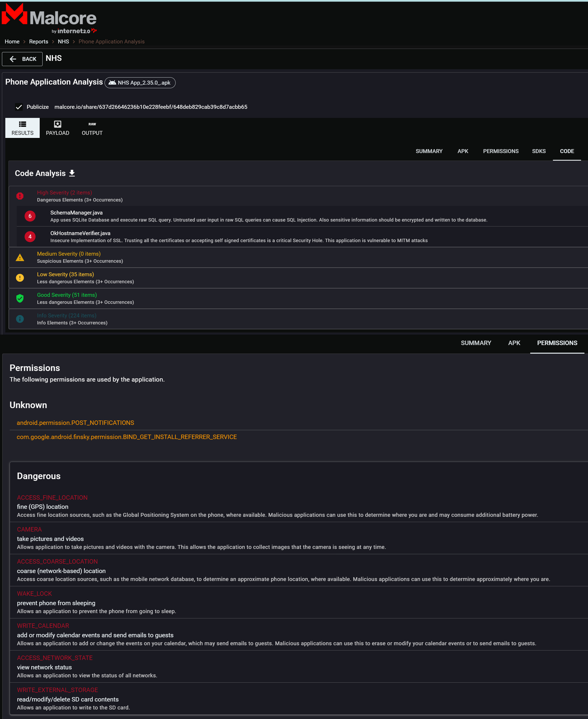Go to Home in the breadcrumb

pyautogui.click(x=12, y=41)
